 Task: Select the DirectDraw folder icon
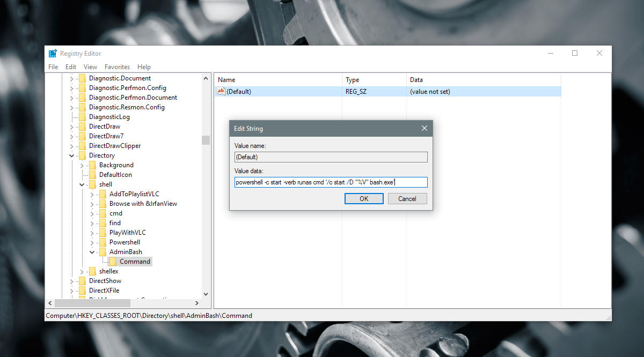[x=82, y=127]
